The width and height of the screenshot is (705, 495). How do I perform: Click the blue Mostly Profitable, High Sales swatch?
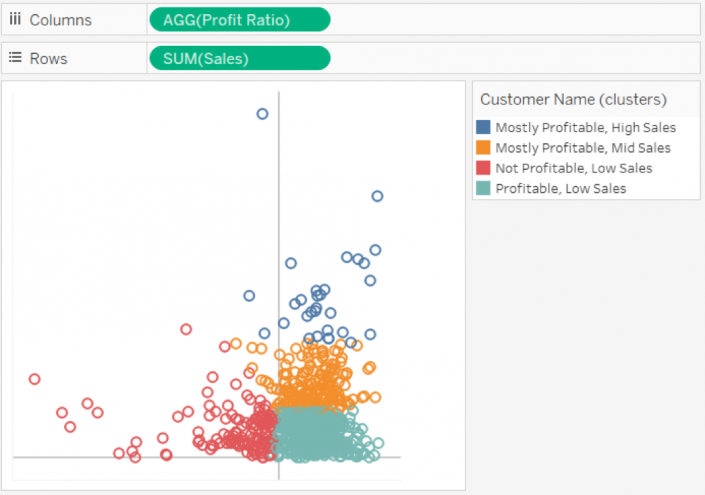click(x=483, y=127)
